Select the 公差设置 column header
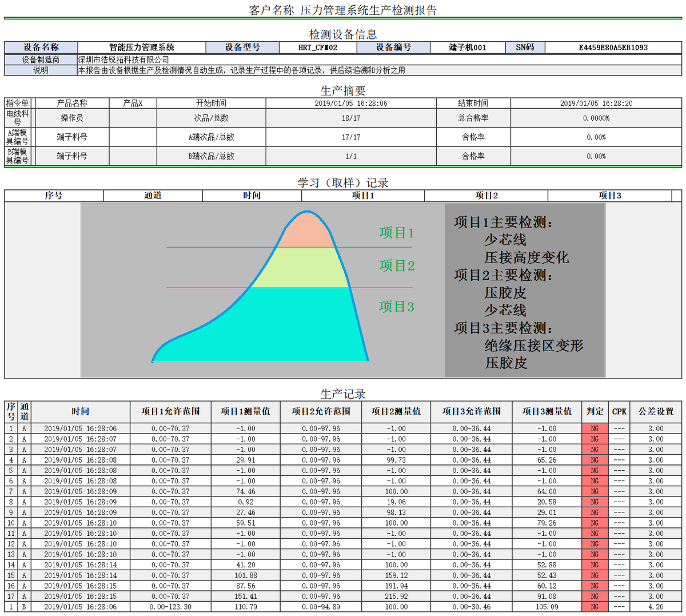 (x=656, y=412)
